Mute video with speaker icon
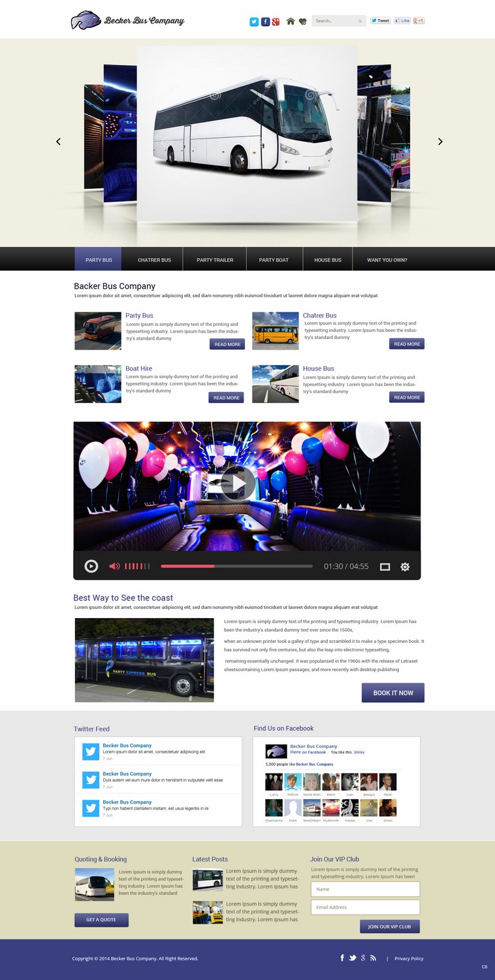The width and height of the screenshot is (495, 980). click(114, 566)
